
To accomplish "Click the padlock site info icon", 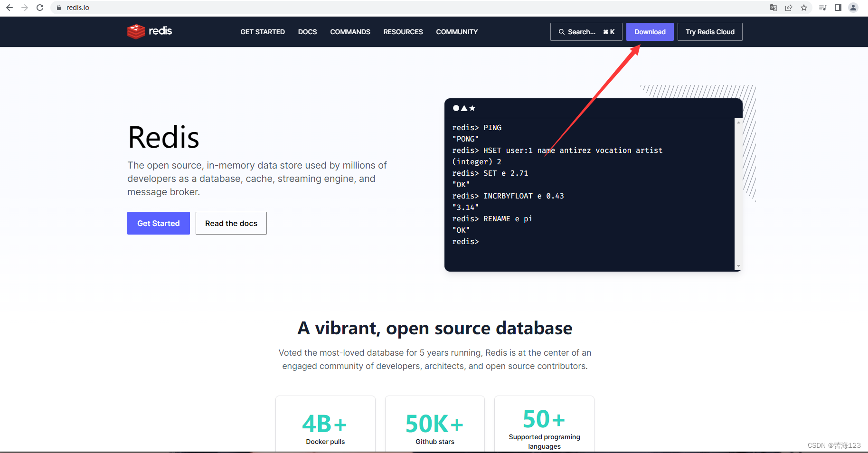I will [59, 8].
